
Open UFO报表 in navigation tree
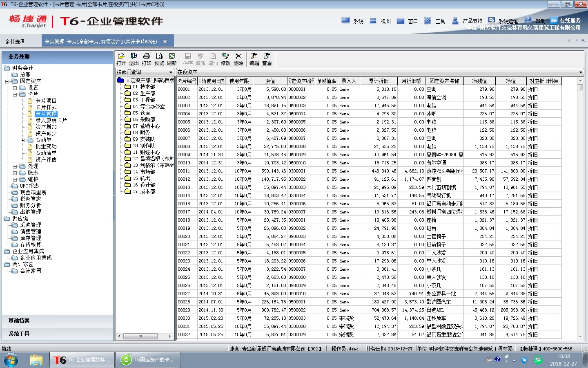click(x=29, y=186)
